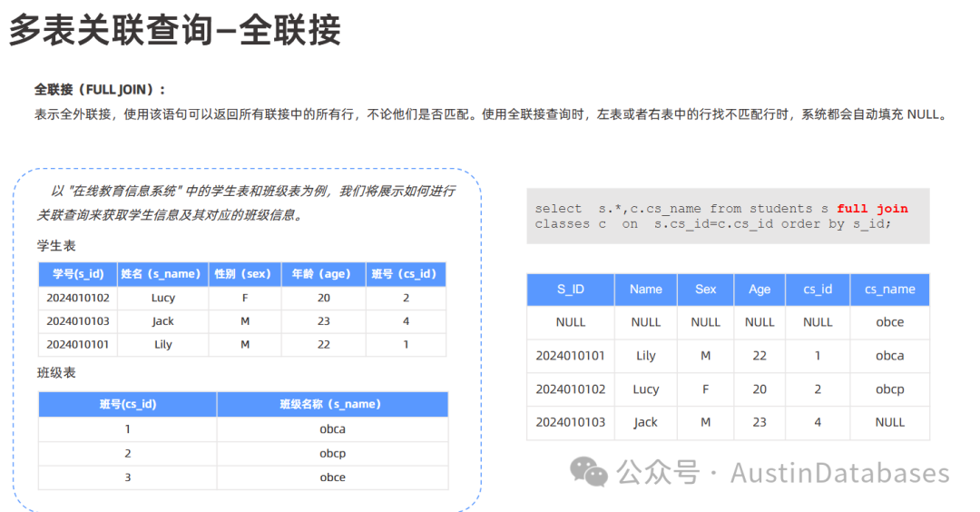Click Lily in the result table
The image size is (980, 512).
[646, 356]
